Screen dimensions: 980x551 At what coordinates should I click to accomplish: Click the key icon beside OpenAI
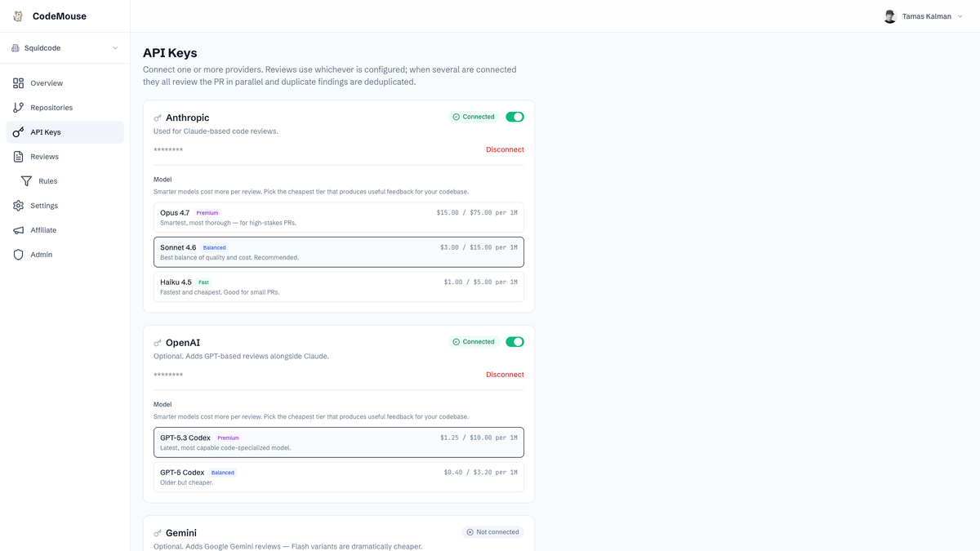(x=158, y=343)
